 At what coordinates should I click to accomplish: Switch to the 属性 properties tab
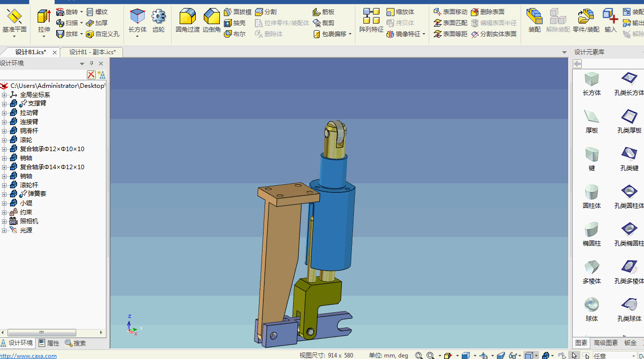(49, 343)
